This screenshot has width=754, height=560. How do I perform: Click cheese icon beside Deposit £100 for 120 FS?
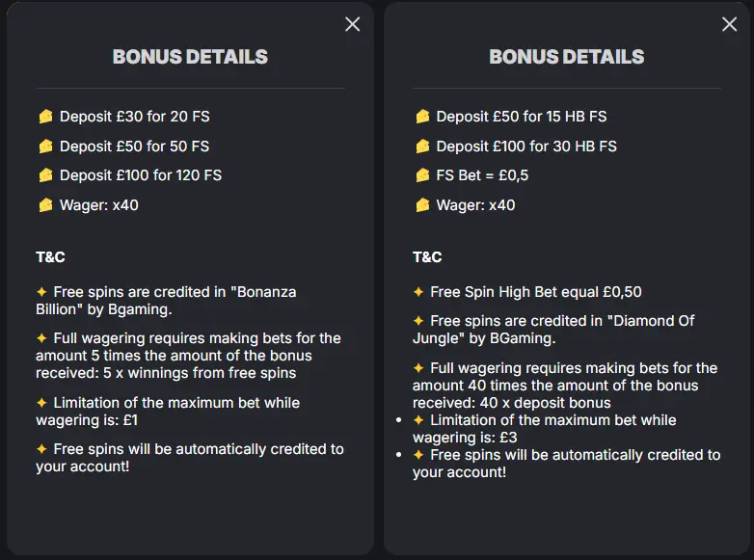45,175
